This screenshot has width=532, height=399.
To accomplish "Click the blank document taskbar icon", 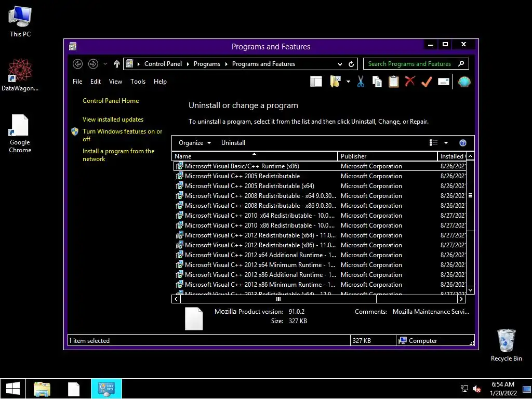I will tap(74, 389).
